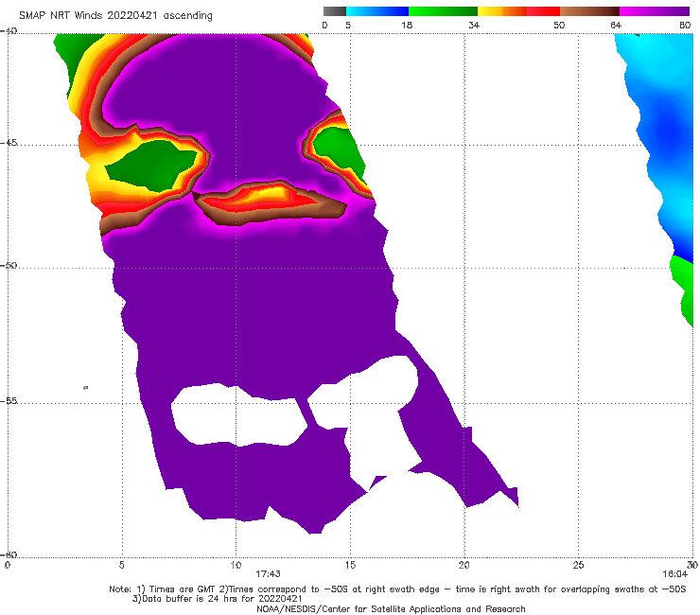
Task: Click the NOAA/NESDIS Center for Satellite Applications credit
Action: point(391,608)
